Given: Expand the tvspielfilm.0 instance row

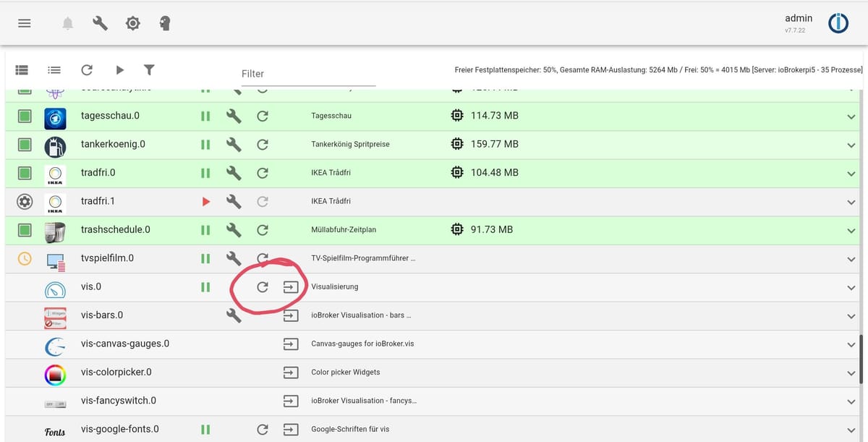Looking at the screenshot, I should click(x=851, y=258).
